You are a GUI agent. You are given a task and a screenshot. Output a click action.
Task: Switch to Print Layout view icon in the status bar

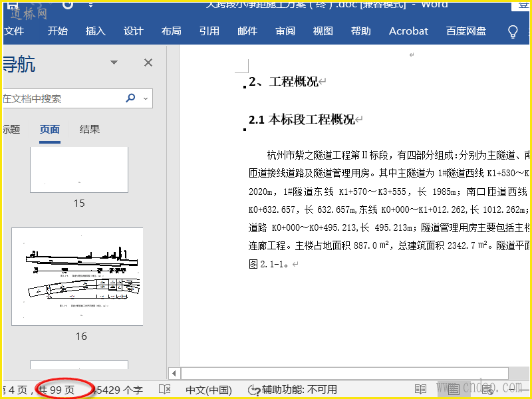click(454, 390)
